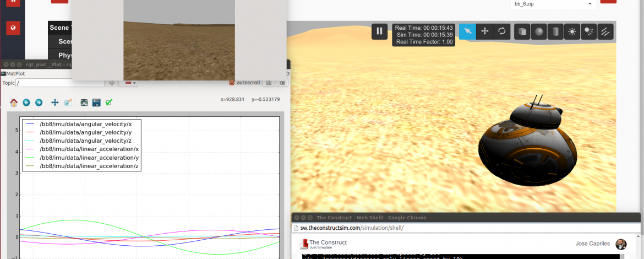Click the camera view image of brown terrain

pos(179,40)
